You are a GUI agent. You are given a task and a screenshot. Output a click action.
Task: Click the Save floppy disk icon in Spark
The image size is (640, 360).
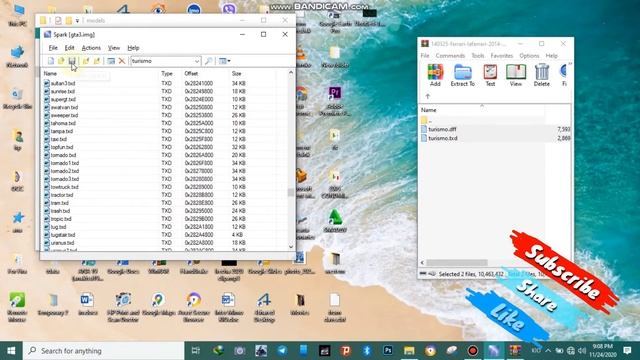pyautogui.click(x=72, y=61)
